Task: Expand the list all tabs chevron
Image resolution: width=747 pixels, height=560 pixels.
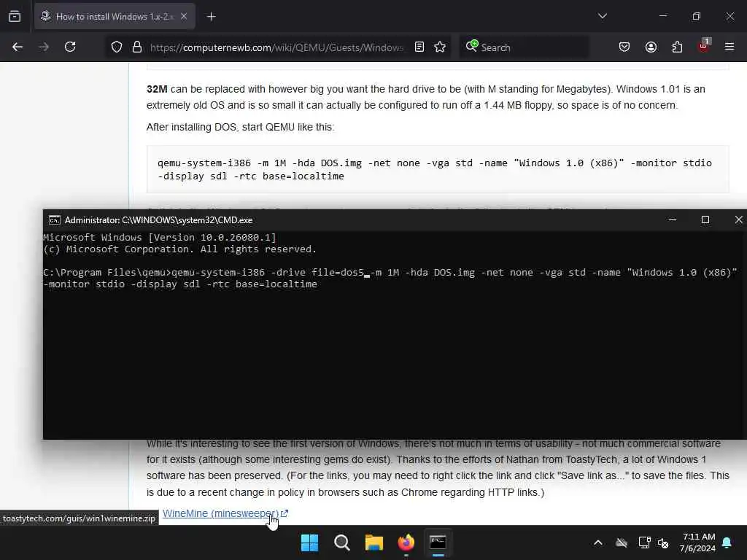Action: (x=602, y=16)
